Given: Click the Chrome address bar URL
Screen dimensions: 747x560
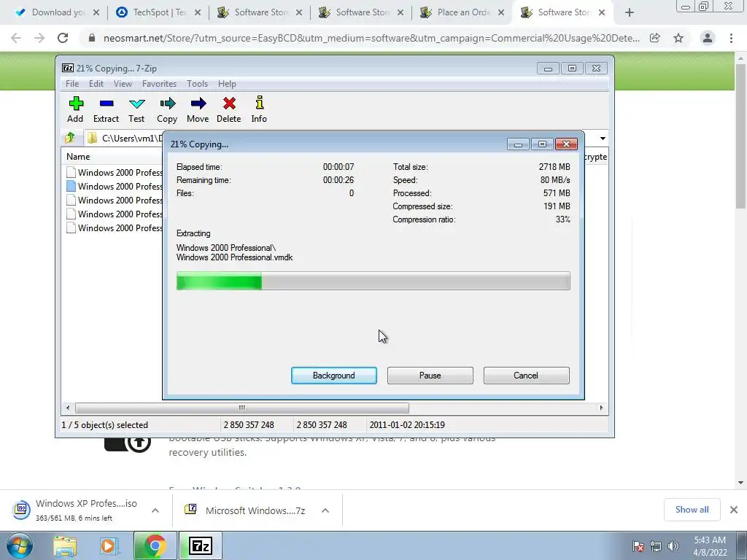Looking at the screenshot, I should click(371, 38).
